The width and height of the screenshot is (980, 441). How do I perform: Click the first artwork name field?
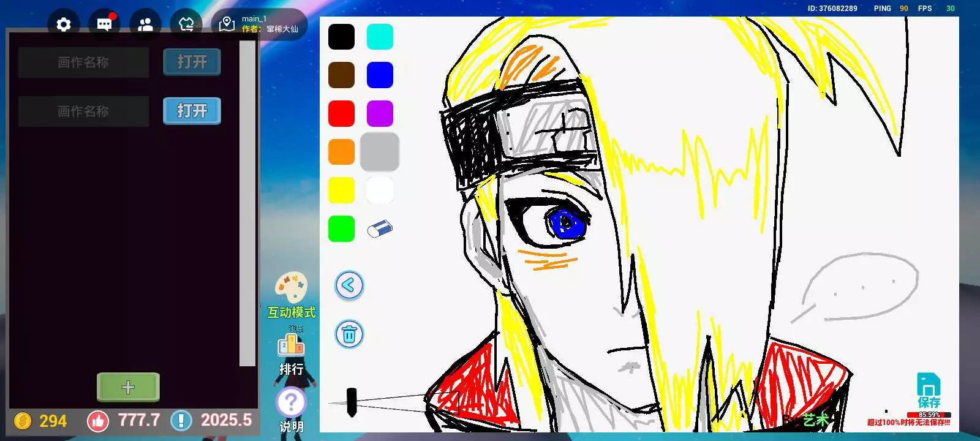coord(83,62)
